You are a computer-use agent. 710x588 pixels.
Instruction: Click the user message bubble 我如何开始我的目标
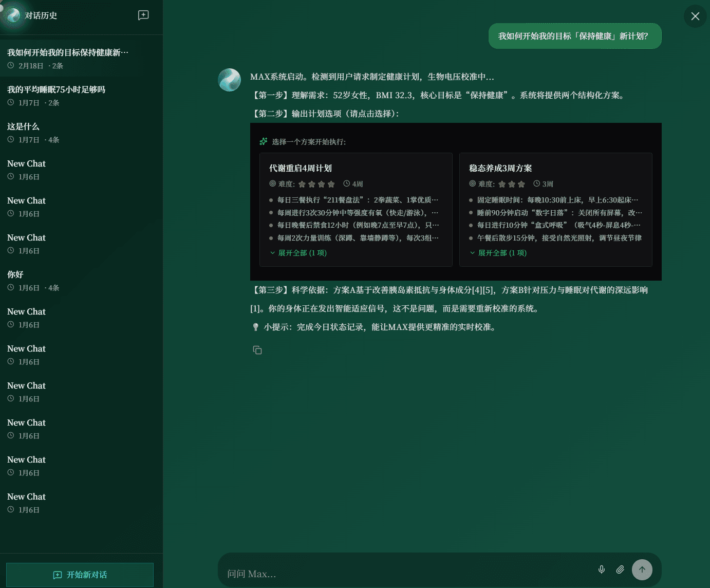click(x=575, y=36)
